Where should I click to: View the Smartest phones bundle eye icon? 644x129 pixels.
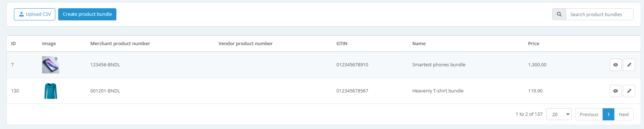tap(615, 65)
